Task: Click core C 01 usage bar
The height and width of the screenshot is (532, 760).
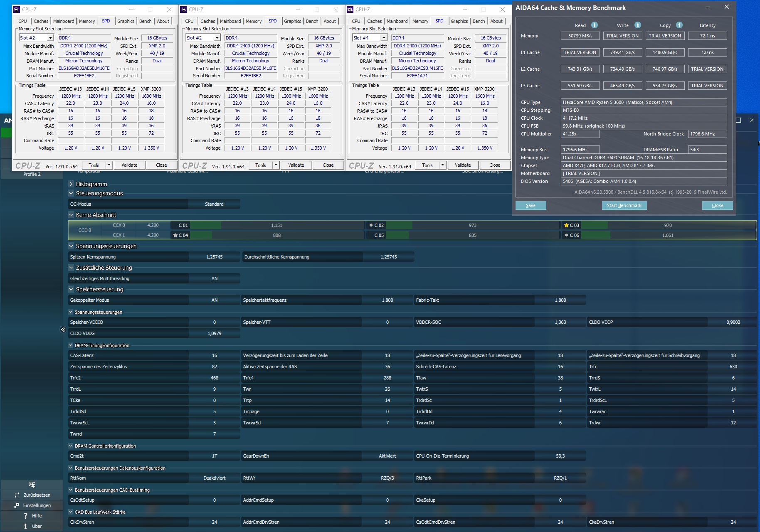Action: [277, 225]
